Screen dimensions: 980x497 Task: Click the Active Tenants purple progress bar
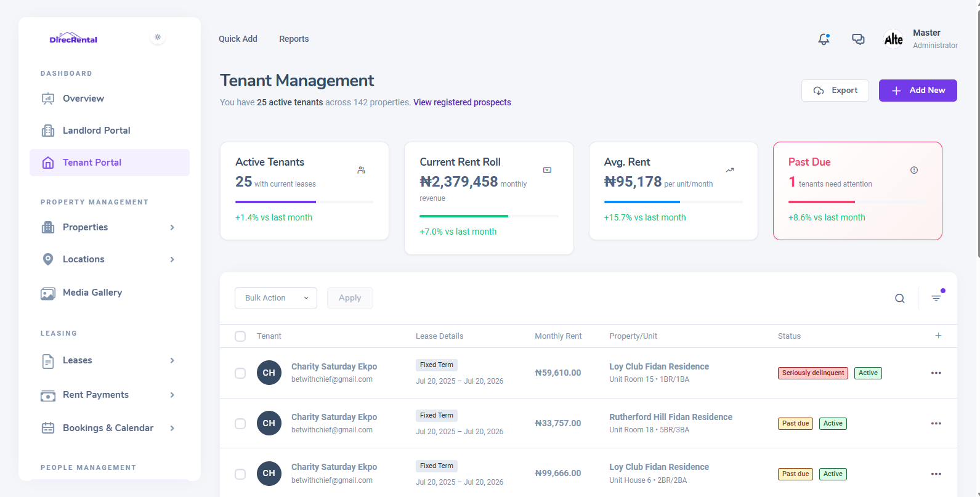(x=275, y=202)
